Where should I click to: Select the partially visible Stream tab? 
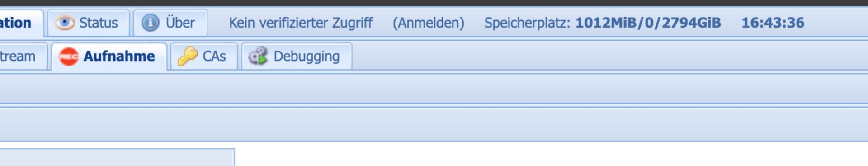(18, 57)
